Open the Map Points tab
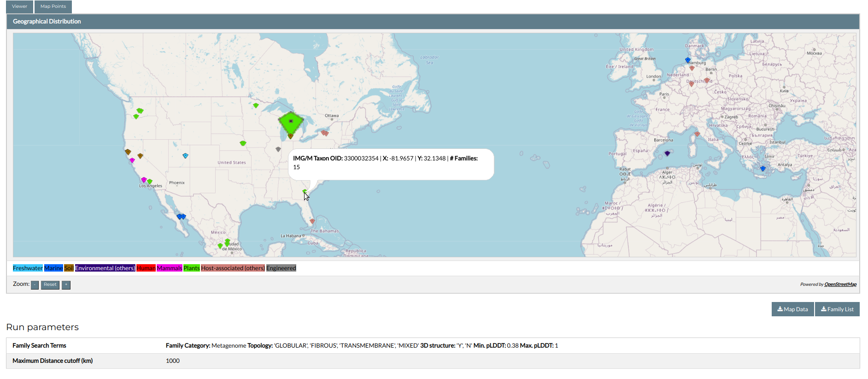The width and height of the screenshot is (868, 379). pyautogui.click(x=53, y=6)
